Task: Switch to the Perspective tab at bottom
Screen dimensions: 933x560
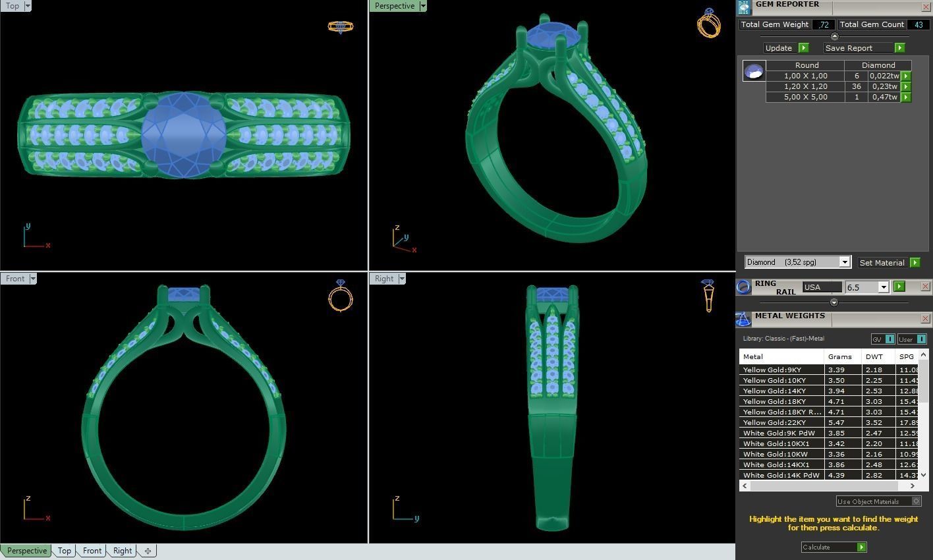Action: pos(27,551)
